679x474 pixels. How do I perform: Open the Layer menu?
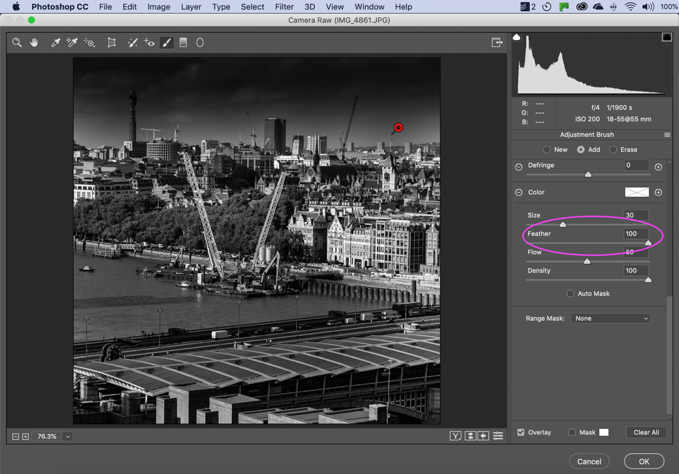(x=192, y=7)
